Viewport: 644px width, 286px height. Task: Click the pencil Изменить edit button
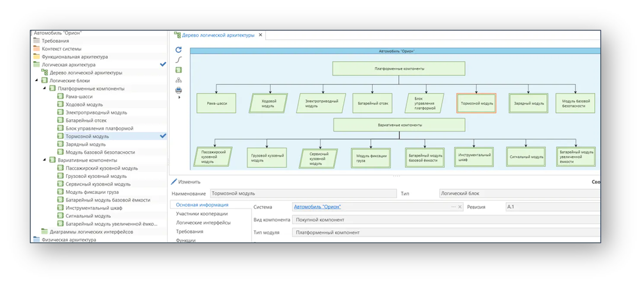(x=186, y=182)
